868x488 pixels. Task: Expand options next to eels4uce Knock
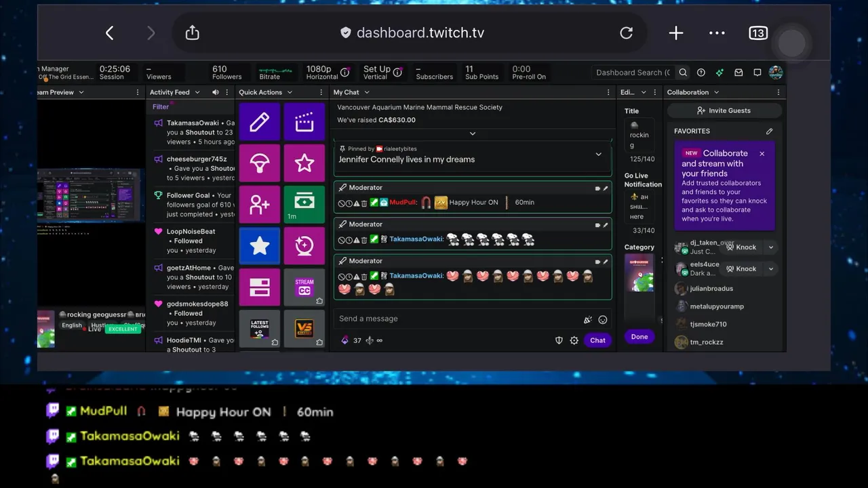770,269
